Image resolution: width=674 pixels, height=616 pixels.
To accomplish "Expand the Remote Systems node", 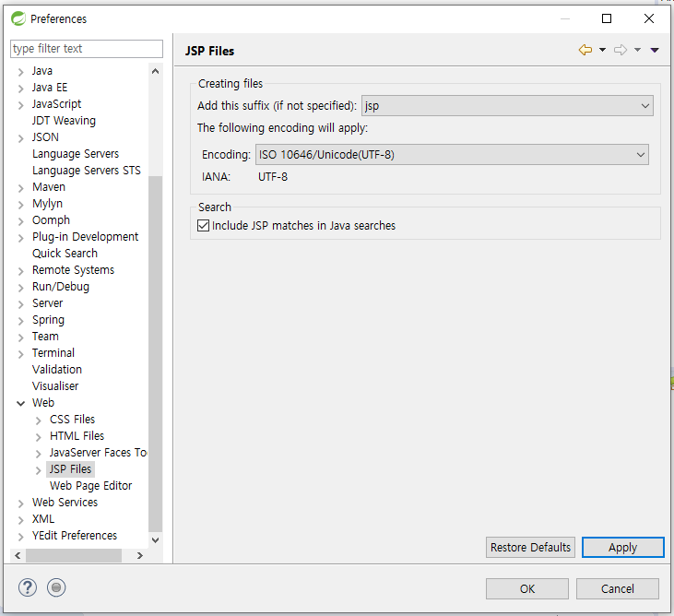I will click(20, 271).
